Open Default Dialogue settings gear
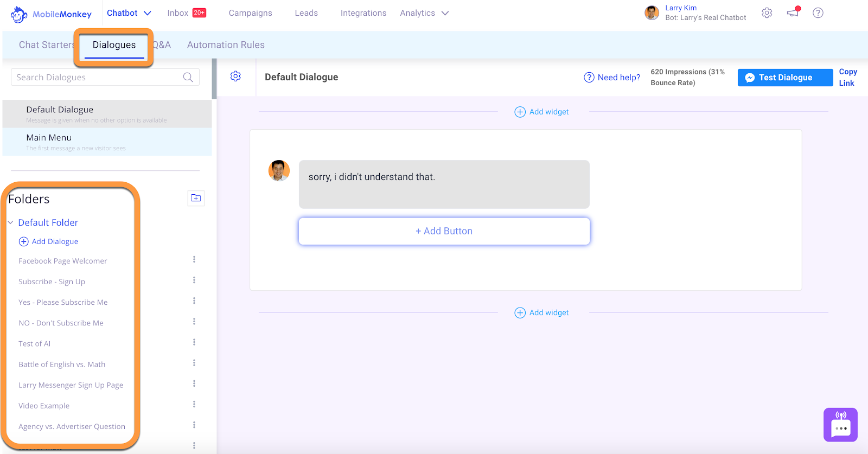The image size is (868, 454). pyautogui.click(x=235, y=76)
